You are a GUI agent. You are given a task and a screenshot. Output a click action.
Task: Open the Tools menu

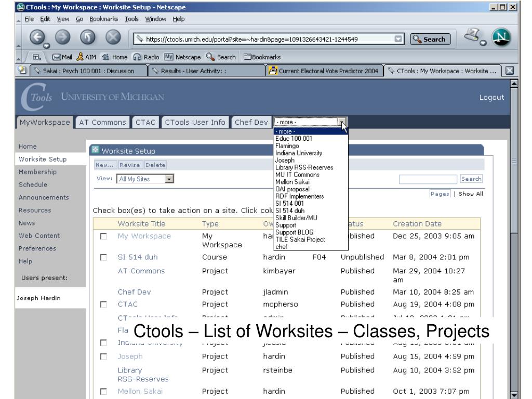(x=131, y=19)
